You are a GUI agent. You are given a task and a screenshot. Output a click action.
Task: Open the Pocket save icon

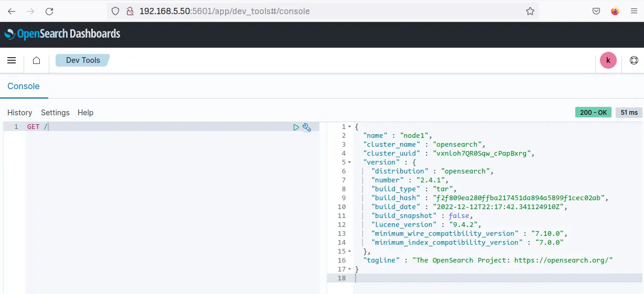596,11
